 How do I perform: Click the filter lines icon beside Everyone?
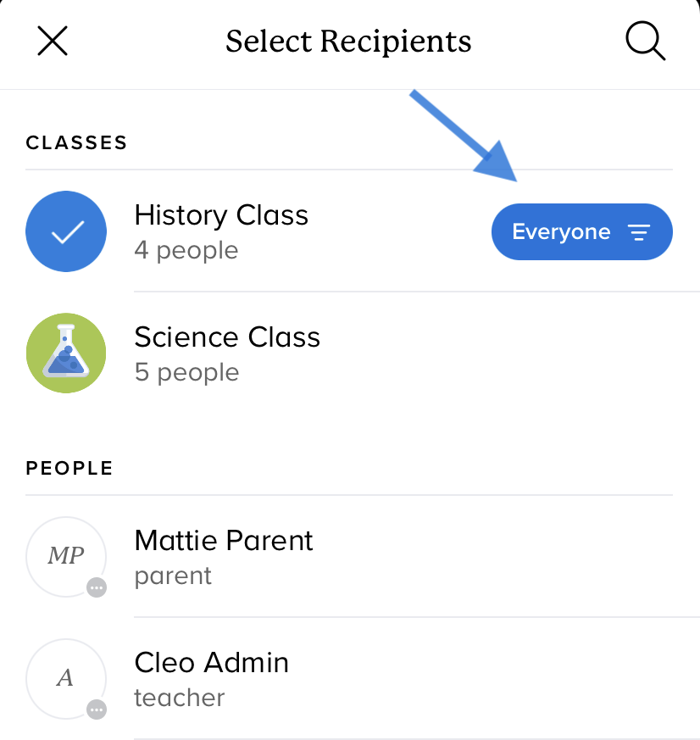pos(638,232)
